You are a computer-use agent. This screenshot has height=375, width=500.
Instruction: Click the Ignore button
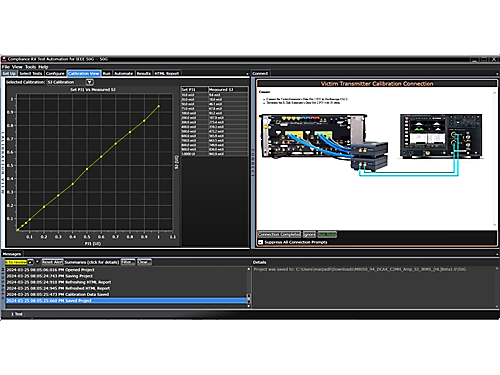click(309, 234)
